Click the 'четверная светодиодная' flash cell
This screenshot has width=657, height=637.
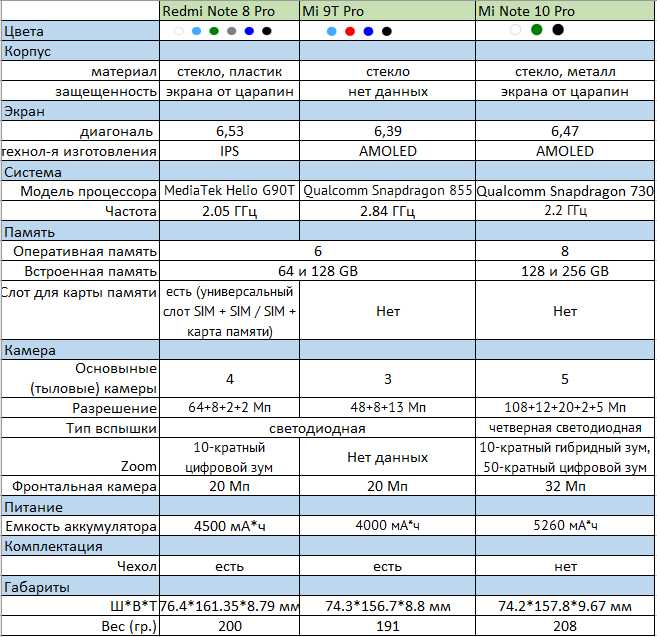point(565,427)
